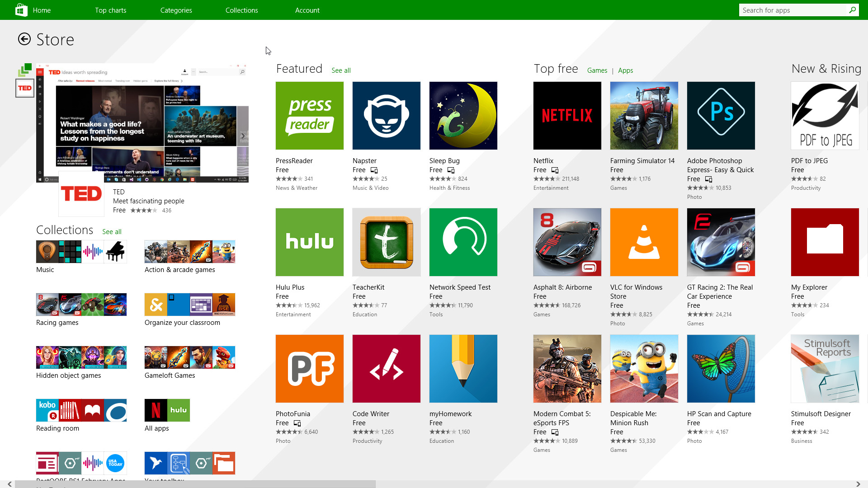Screen dimensions: 868x488
Task: Click the PressReader app icon
Action: pos(309,116)
